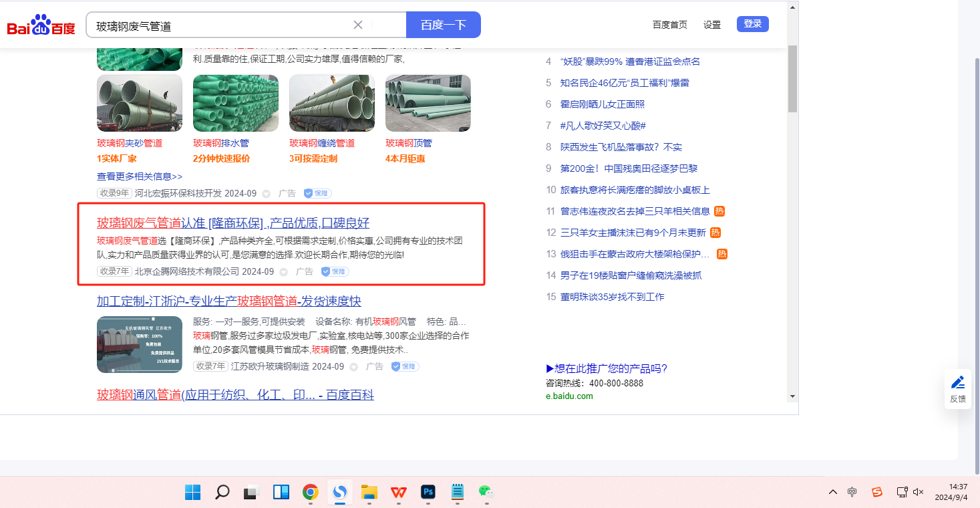This screenshot has height=508, width=980.
Task: Open the Widgets icon on the taskbar
Action: 281,493
